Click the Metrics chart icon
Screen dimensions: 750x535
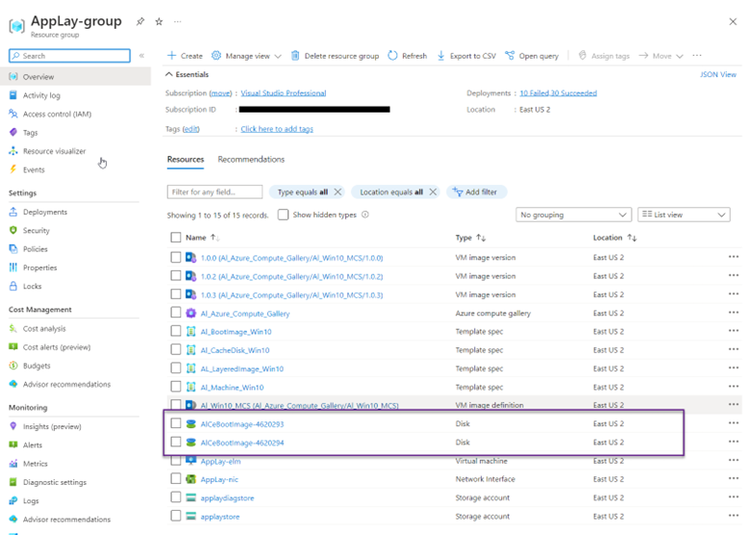coord(13,463)
